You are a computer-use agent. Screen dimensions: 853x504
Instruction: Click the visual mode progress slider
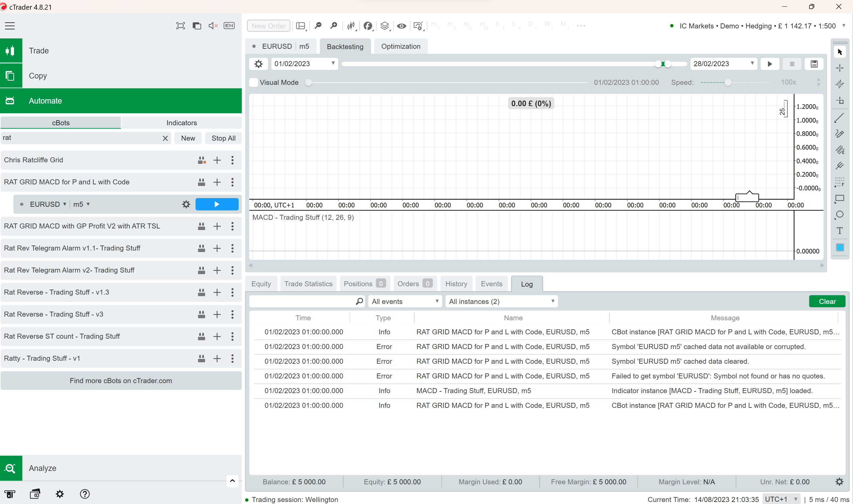(308, 82)
